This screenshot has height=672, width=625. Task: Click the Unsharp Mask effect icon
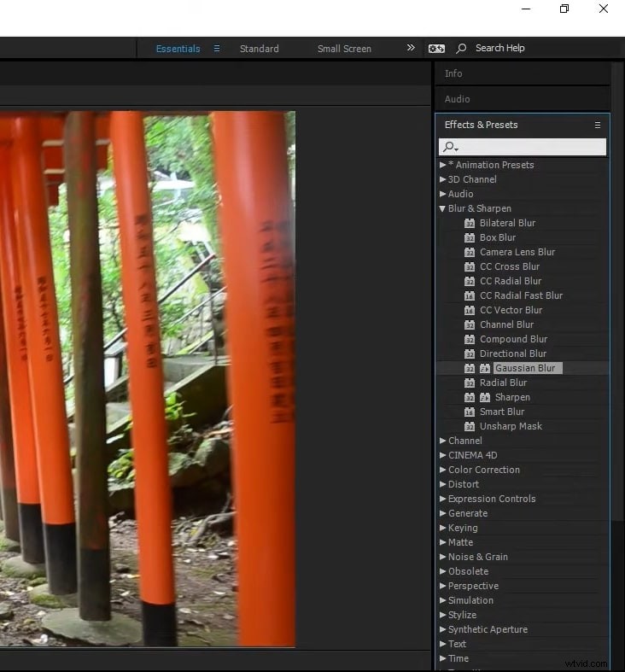coord(470,426)
